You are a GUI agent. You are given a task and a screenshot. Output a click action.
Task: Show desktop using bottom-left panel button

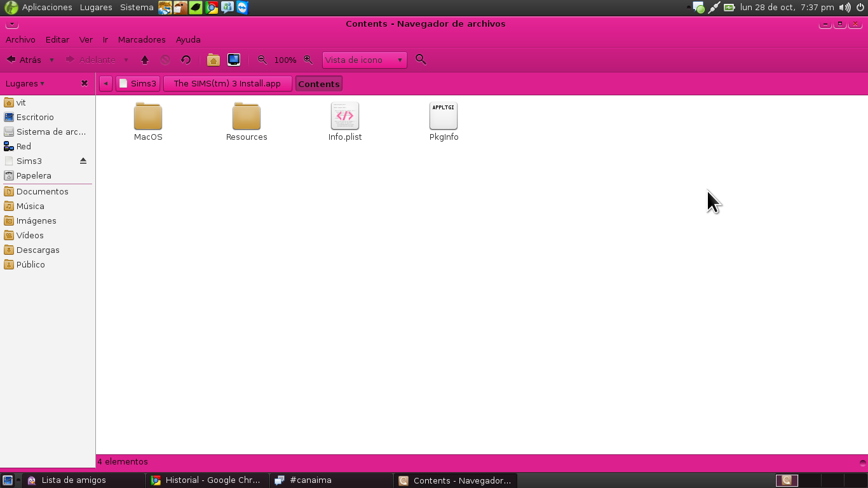pos(8,480)
